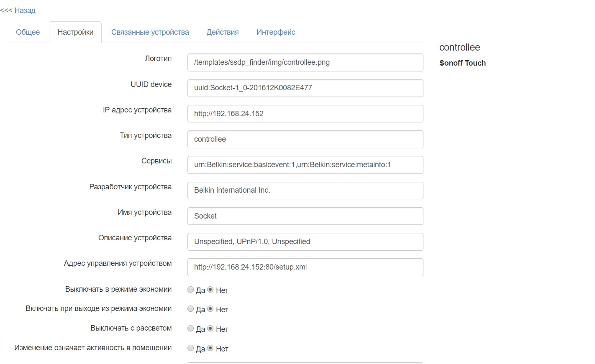Select Да for Выключать в режиме экономии

click(191, 290)
